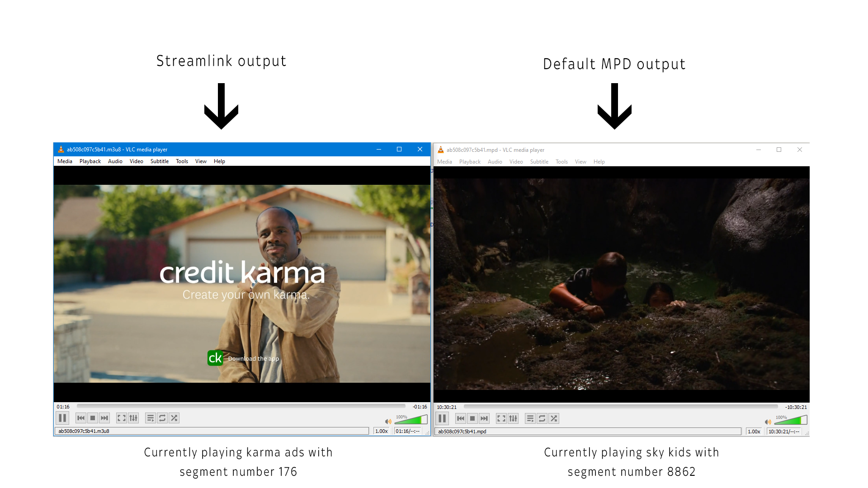Click status bar time 01:16/--:-- in m3u8 window
Image resolution: width=868 pixels, height=488 pixels.
tap(408, 431)
